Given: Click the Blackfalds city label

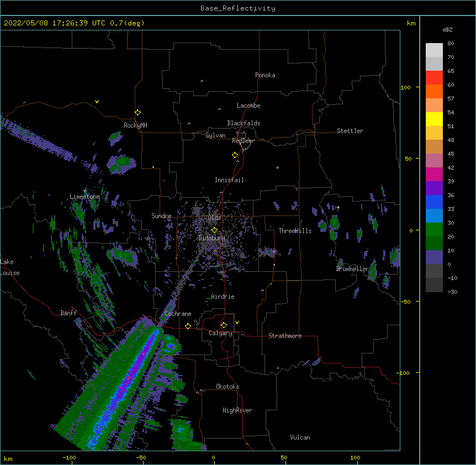Looking at the screenshot, I should point(244,123).
